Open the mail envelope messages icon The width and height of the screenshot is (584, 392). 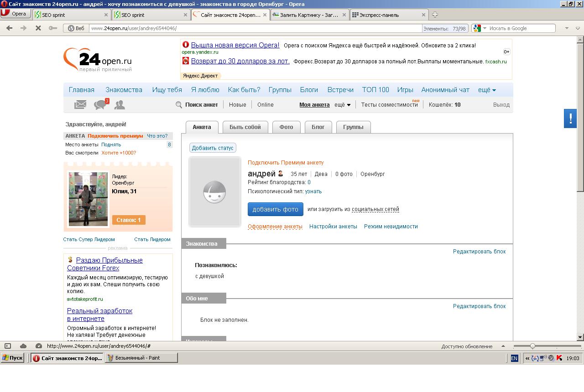[x=80, y=105]
